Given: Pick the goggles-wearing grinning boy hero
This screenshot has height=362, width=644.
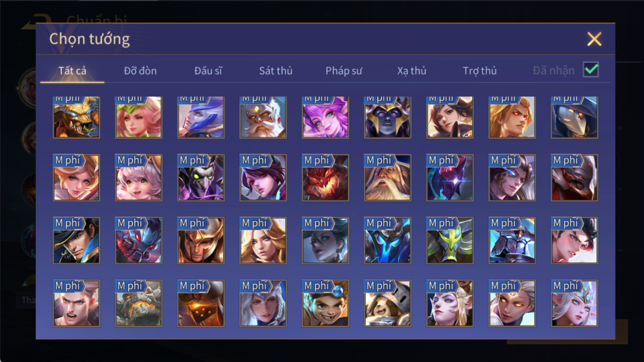Looking at the screenshot, I should (x=326, y=303).
